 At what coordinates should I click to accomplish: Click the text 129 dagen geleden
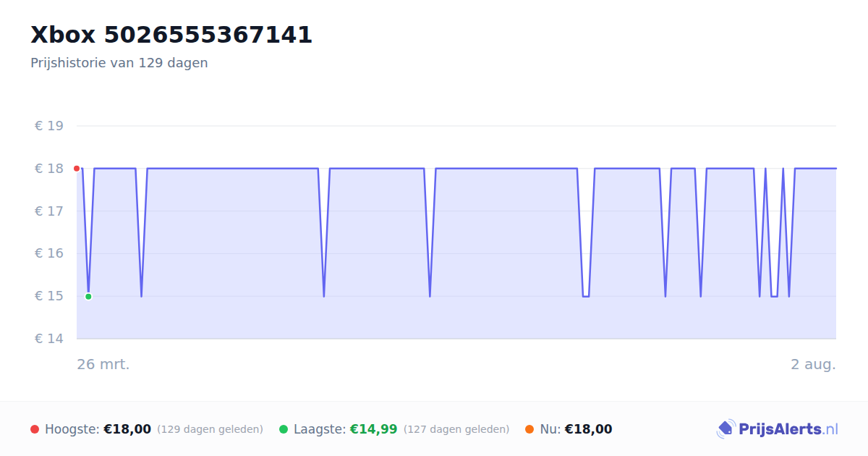click(x=210, y=429)
